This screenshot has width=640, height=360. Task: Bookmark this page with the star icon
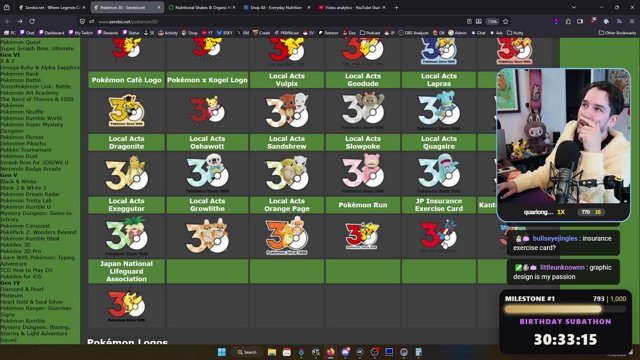[506, 21]
